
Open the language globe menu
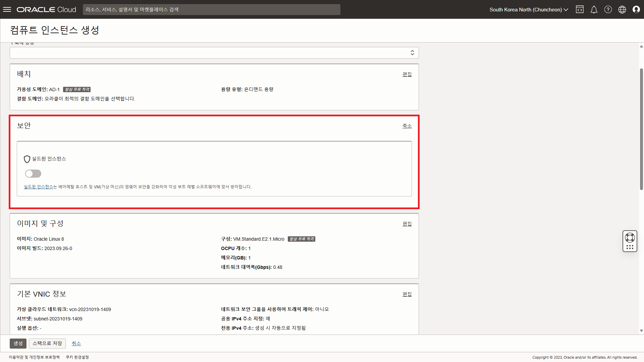(x=622, y=9)
